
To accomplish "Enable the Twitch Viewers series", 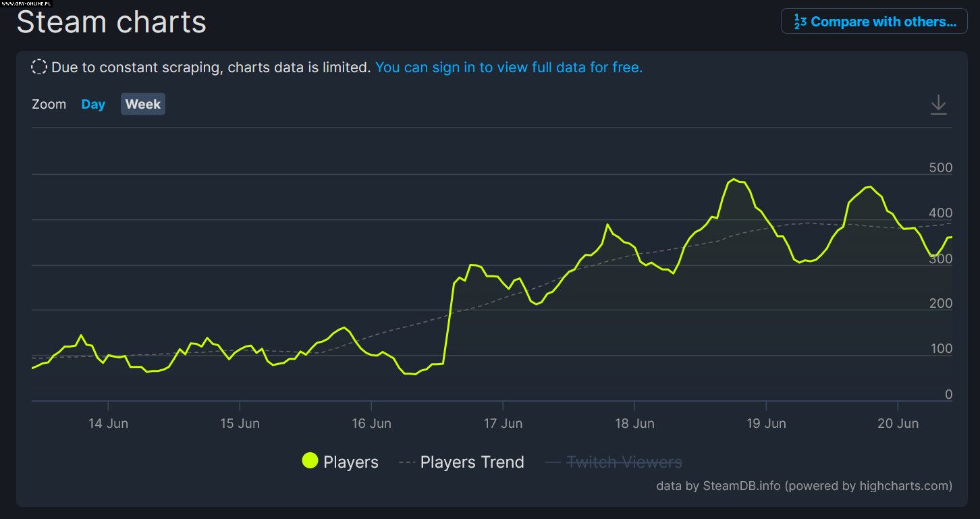I will tap(624, 462).
